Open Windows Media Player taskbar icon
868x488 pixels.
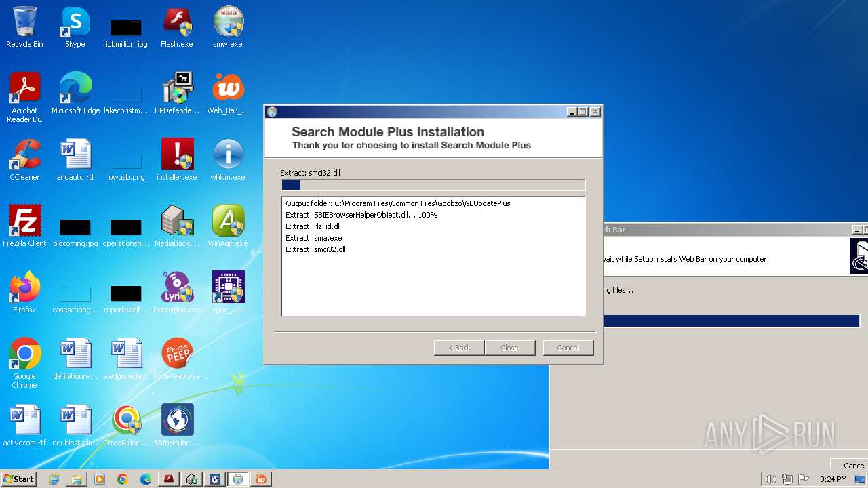(x=100, y=479)
